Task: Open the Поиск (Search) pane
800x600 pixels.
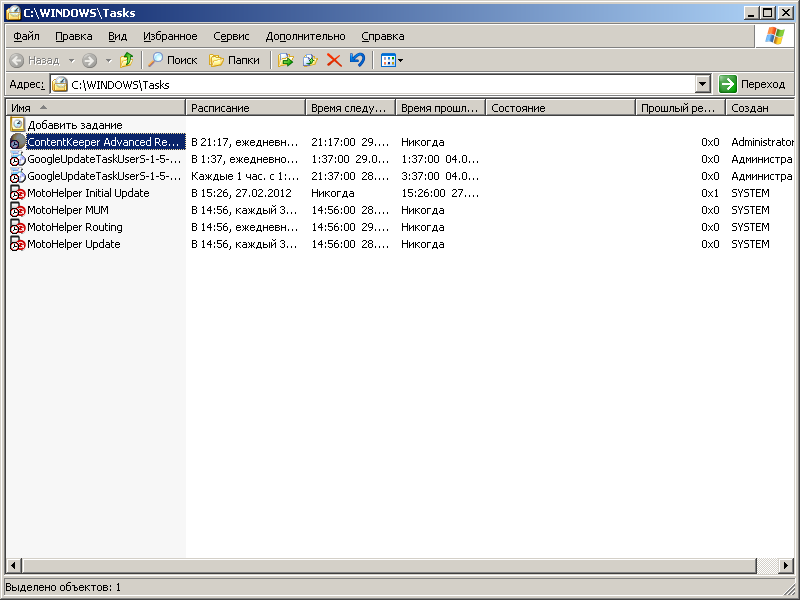Action: [173, 60]
